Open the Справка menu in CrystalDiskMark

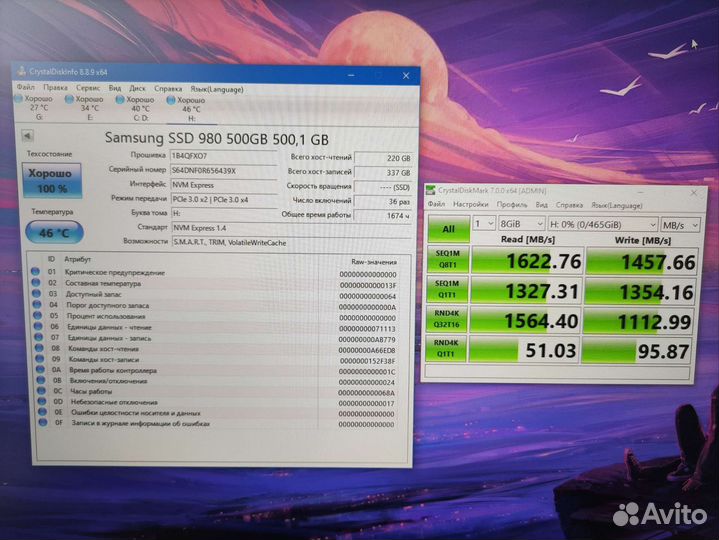[x=569, y=205]
